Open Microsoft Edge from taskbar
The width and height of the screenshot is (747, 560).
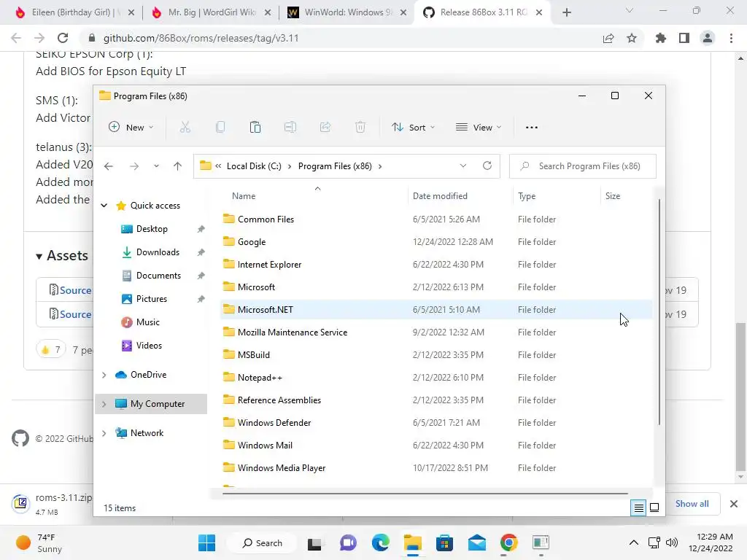pyautogui.click(x=380, y=542)
